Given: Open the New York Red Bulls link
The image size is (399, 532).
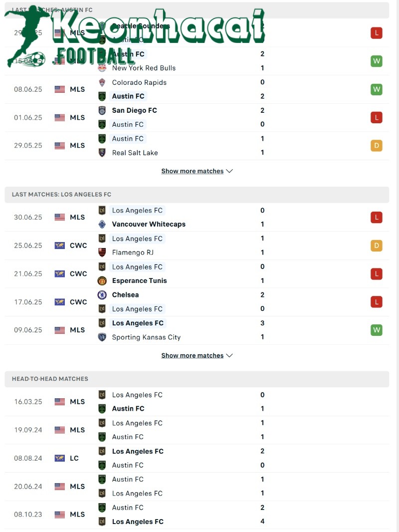Looking at the screenshot, I should 144,68.
